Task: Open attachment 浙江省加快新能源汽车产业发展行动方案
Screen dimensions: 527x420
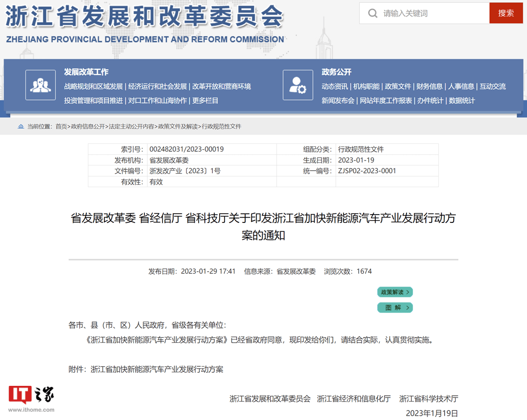Action: (x=157, y=369)
